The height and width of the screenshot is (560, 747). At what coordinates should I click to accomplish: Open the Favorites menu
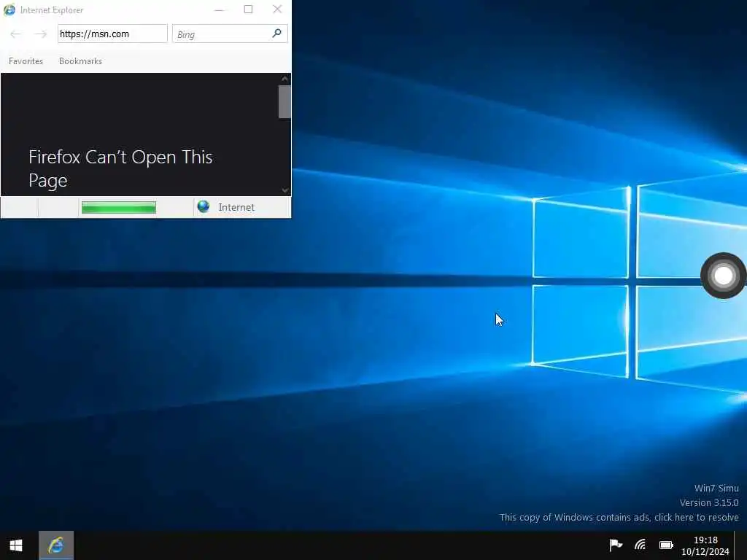click(26, 61)
